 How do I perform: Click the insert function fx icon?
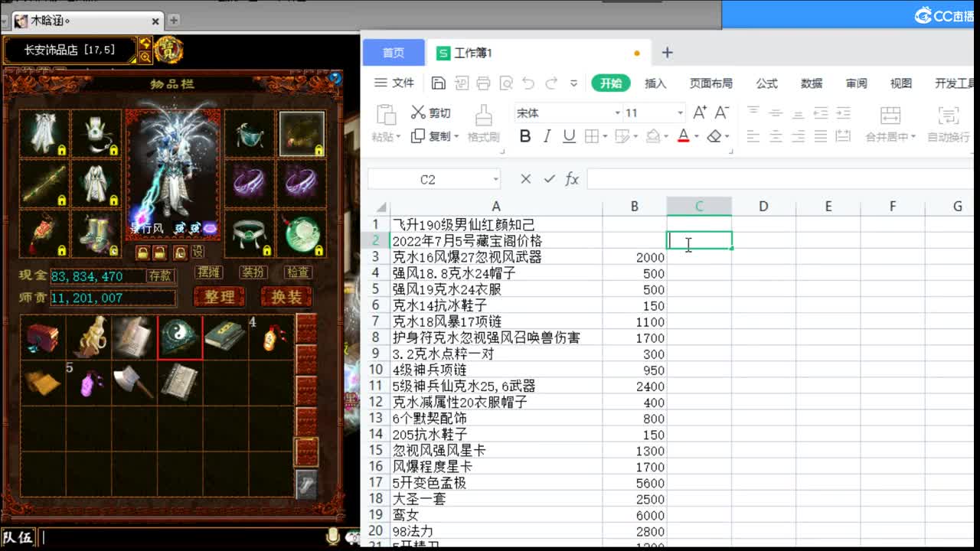point(572,179)
